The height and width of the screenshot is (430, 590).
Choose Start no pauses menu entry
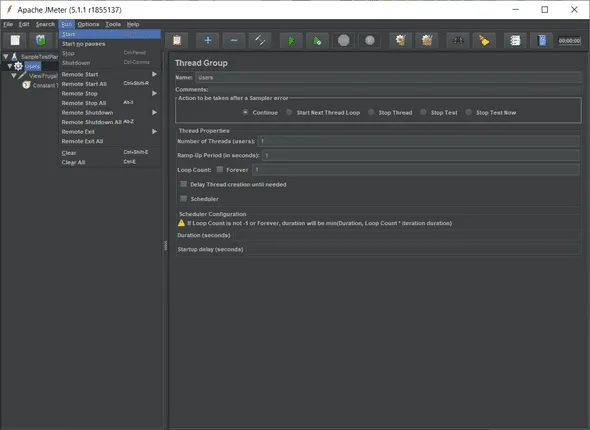coord(110,44)
